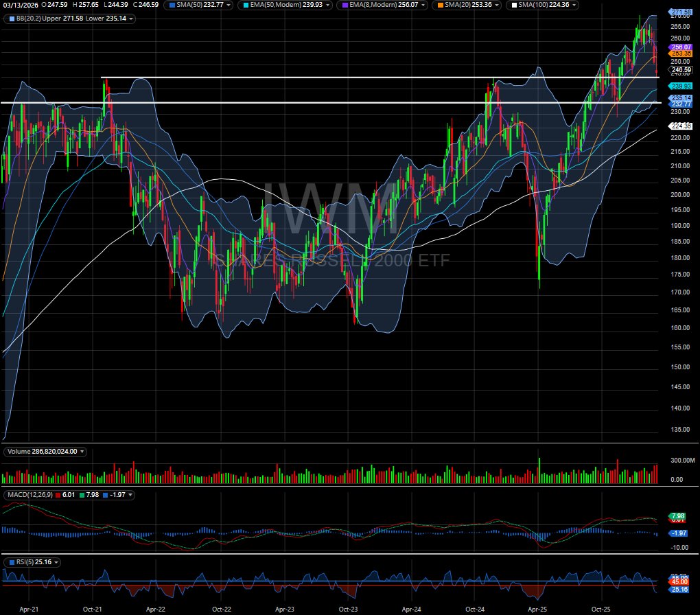Select the 25.16 RSI value axis tag

click(x=679, y=590)
